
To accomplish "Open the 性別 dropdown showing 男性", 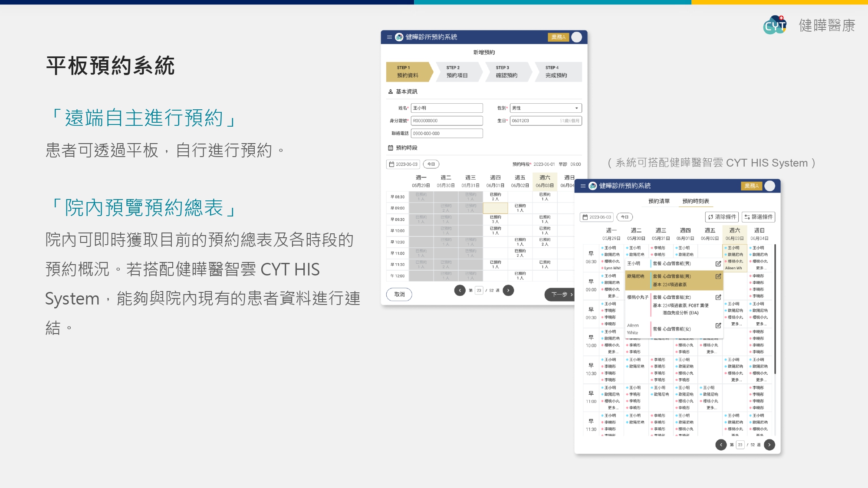I will (546, 108).
